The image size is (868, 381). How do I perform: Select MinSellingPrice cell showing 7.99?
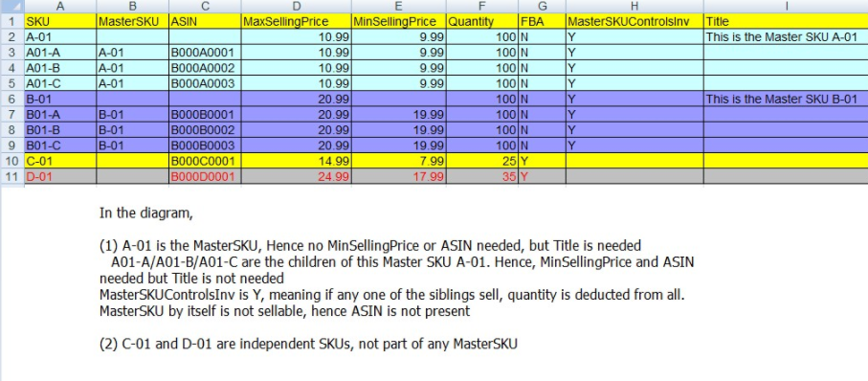398,162
